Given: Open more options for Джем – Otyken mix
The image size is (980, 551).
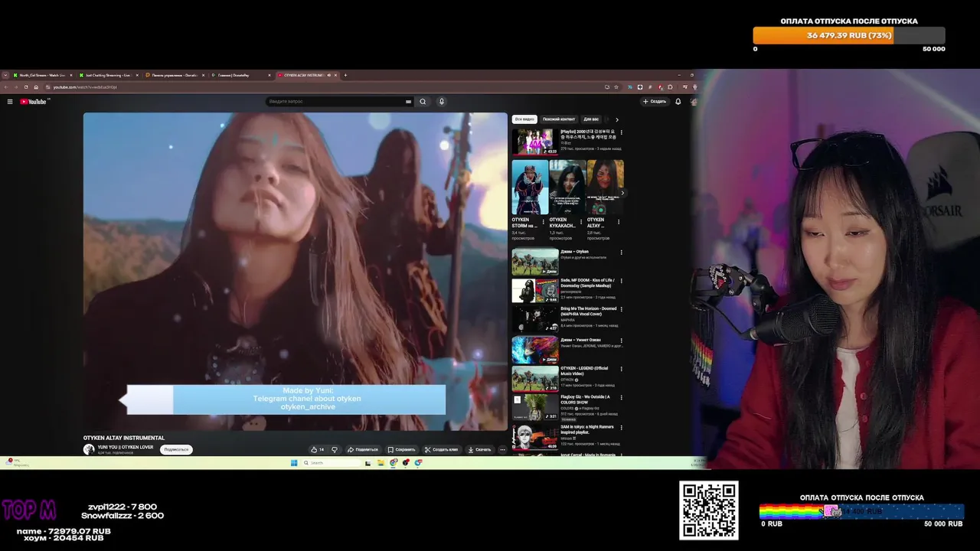Looking at the screenshot, I should tap(621, 253).
